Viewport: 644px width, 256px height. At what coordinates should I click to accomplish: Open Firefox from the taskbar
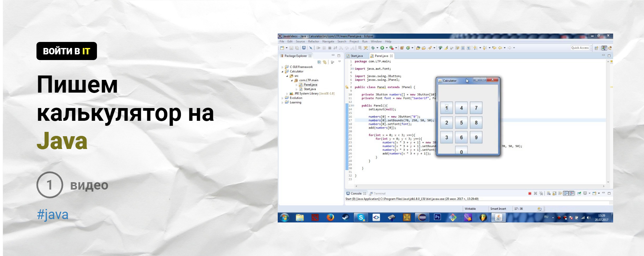(x=330, y=217)
